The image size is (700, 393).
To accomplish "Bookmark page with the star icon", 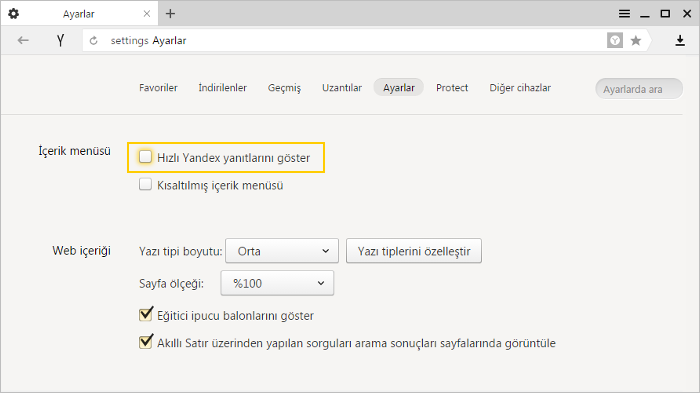I will click(x=636, y=41).
